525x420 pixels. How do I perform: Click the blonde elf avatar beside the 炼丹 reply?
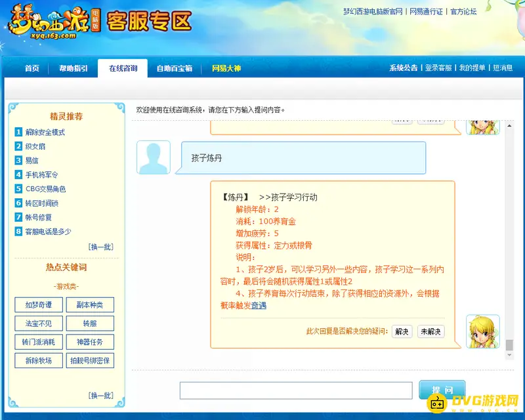click(483, 331)
